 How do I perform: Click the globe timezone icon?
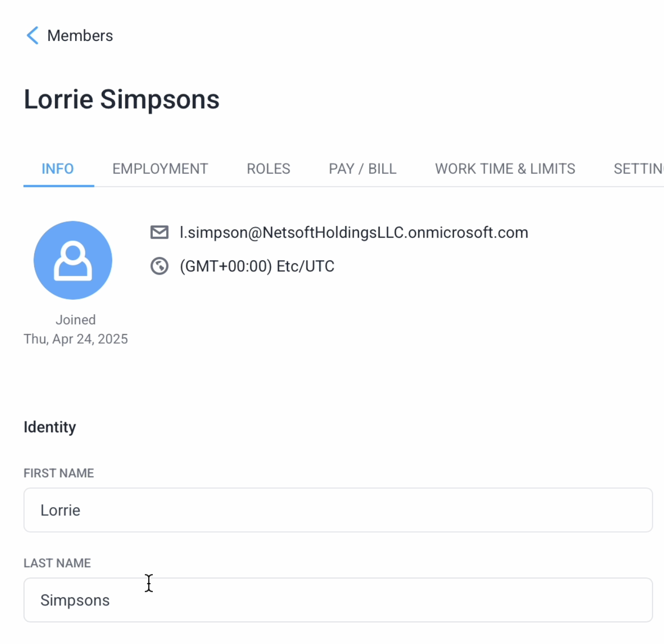coord(159,266)
